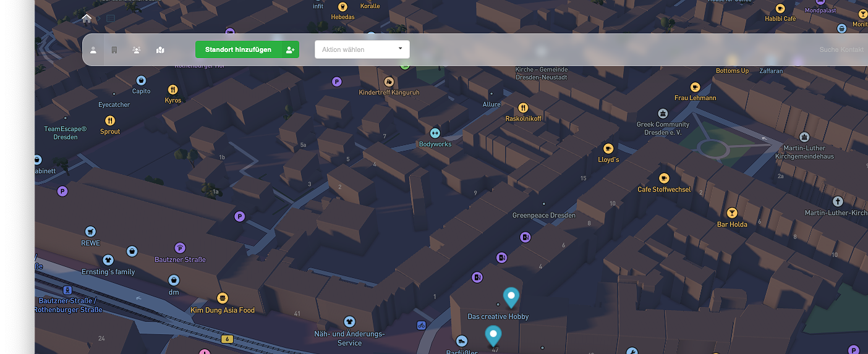Viewport: 868px width, 354px height.
Task: Open the list view icon beside home
Action: [111, 19]
